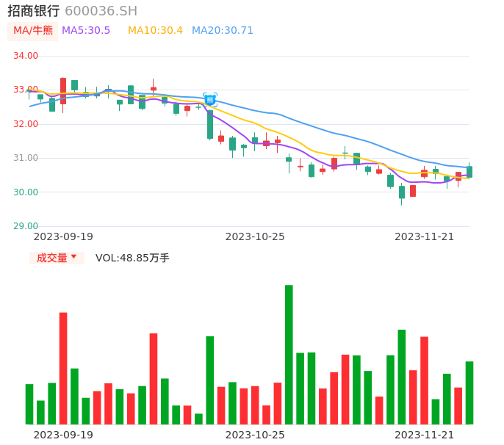
Task: Click the tallest green volume bar
Action: point(289,355)
